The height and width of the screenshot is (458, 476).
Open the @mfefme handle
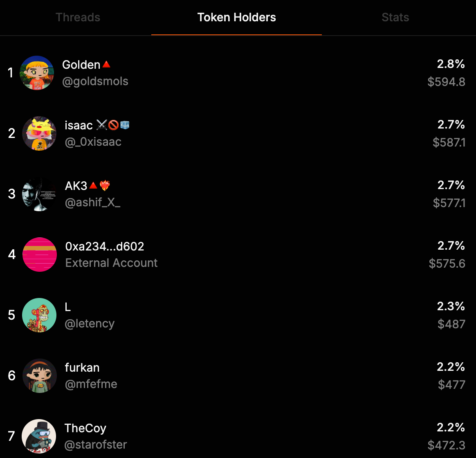91,384
